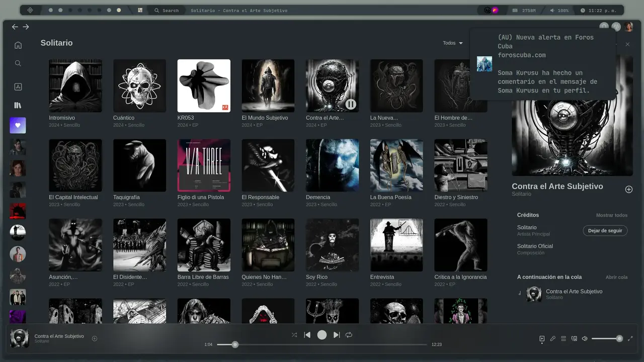The width and height of the screenshot is (644, 362).
Task: Click the volume 100% indicator in top bar
Action: pyautogui.click(x=559, y=10)
